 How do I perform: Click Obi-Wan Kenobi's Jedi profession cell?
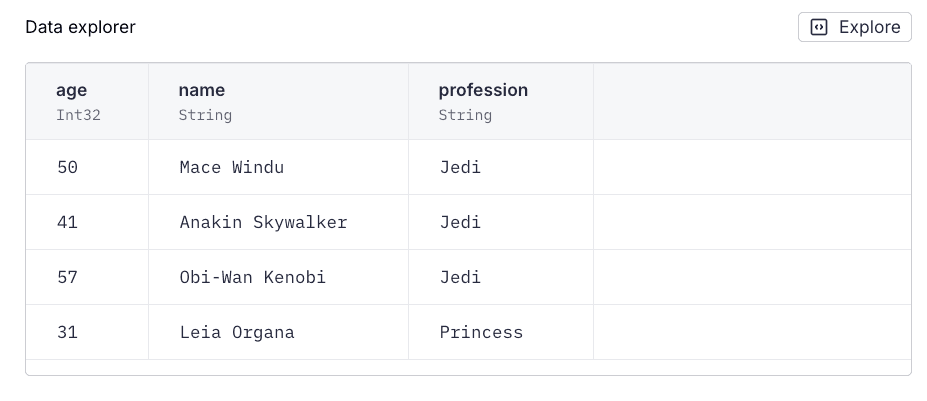[460, 277]
